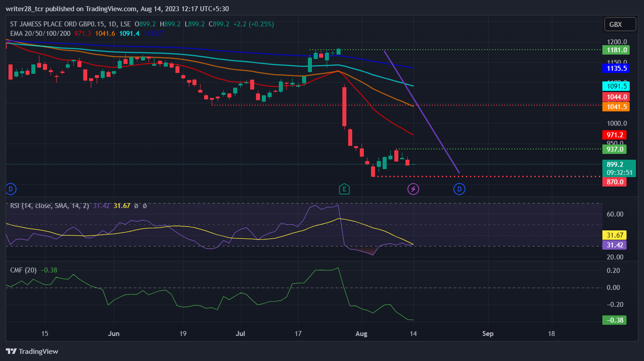Click the earnings 'E' marker icon
Image resolution: width=644 pixels, height=361 pixels.
click(x=344, y=189)
